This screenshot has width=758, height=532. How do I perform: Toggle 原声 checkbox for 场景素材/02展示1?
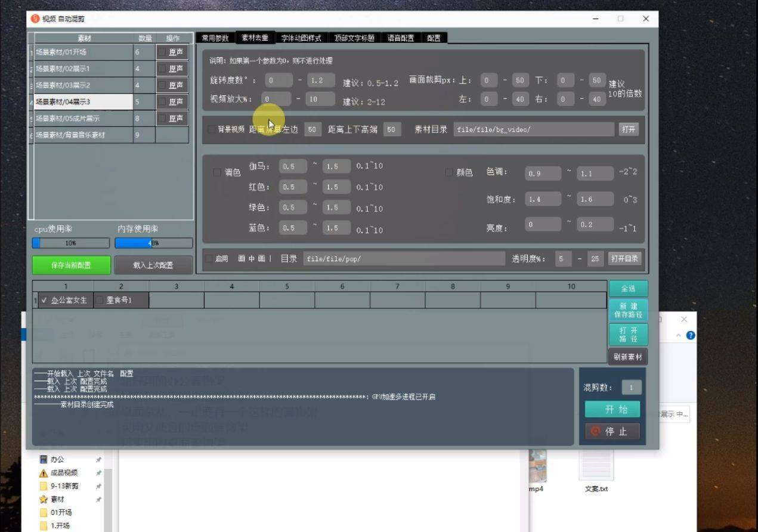162,69
